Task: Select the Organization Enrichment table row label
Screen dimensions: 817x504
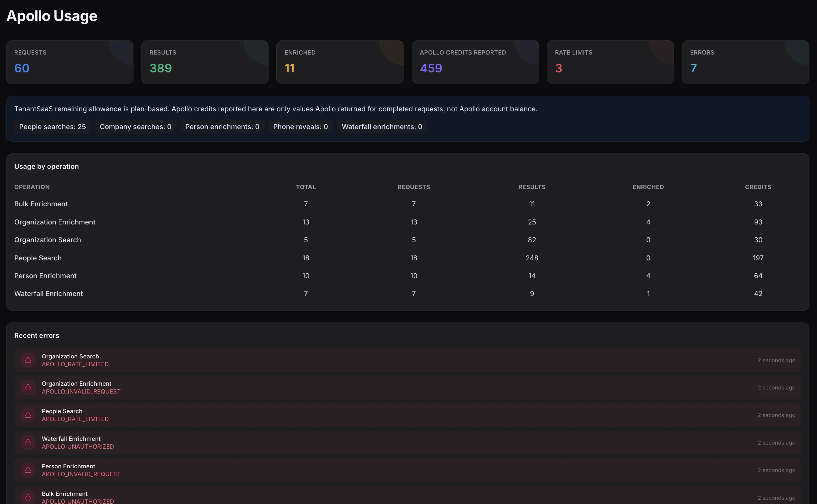Action: tap(55, 222)
